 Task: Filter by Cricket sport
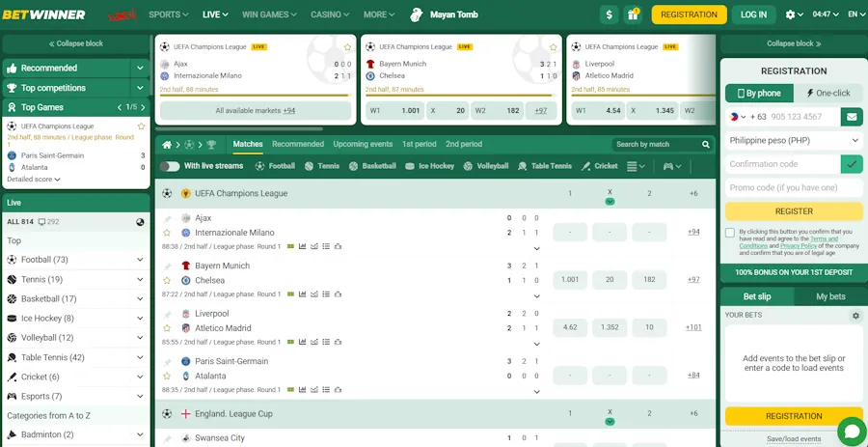[599, 166]
